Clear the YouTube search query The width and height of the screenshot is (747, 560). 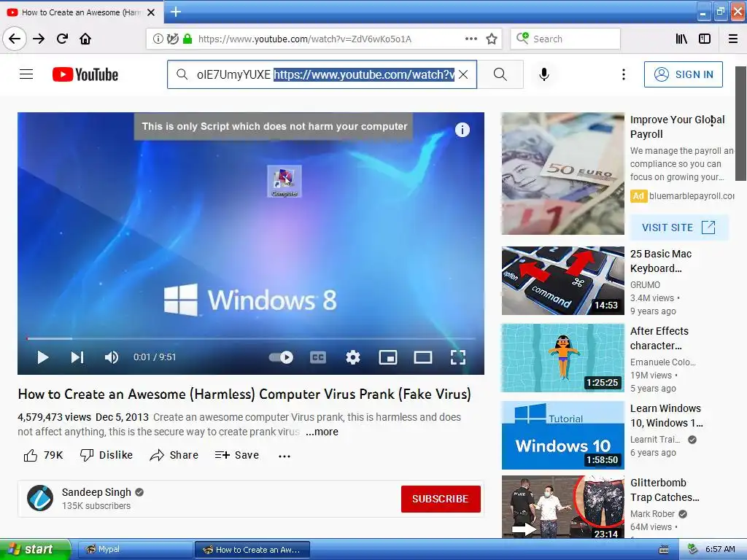[463, 74]
